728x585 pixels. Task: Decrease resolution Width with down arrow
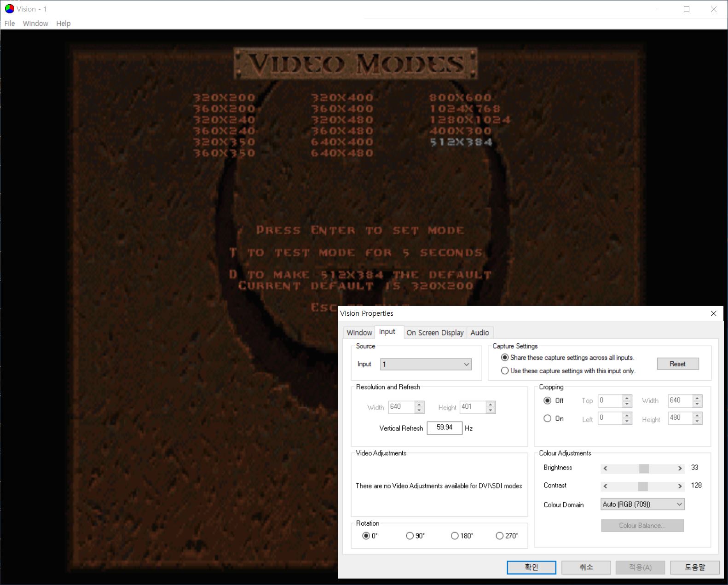419,410
